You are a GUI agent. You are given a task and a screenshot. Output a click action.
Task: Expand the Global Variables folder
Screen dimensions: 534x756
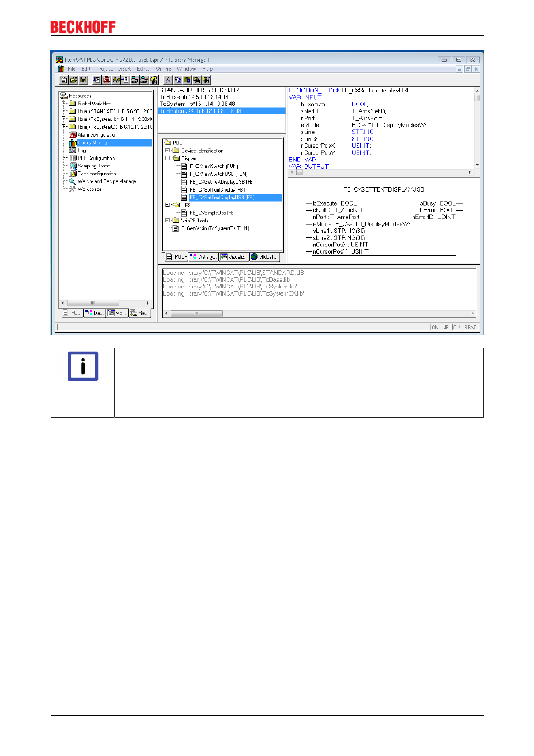tap(64, 104)
